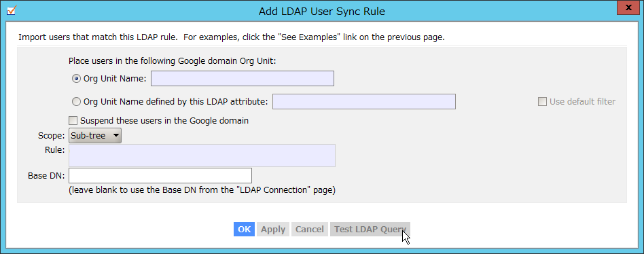The width and height of the screenshot is (644, 254).
Task: Click the LDAP attribute text field
Action: coord(364,101)
